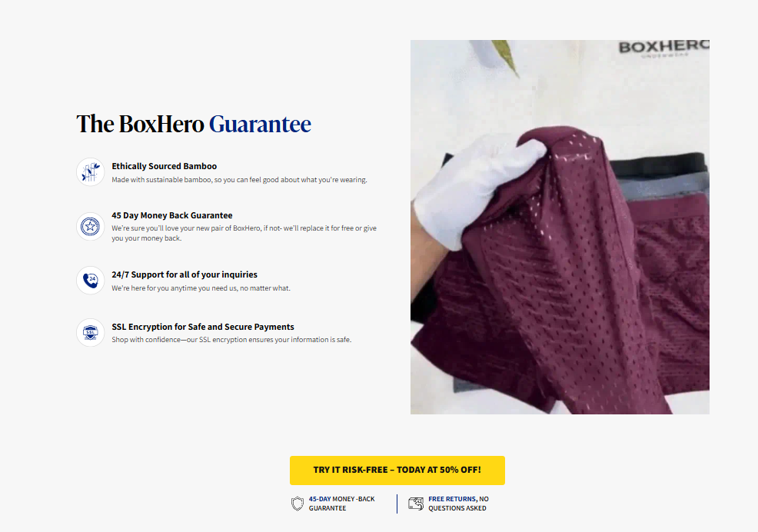Click the bamboo plant icon
Viewport: 758px width, 532px height.
point(91,171)
